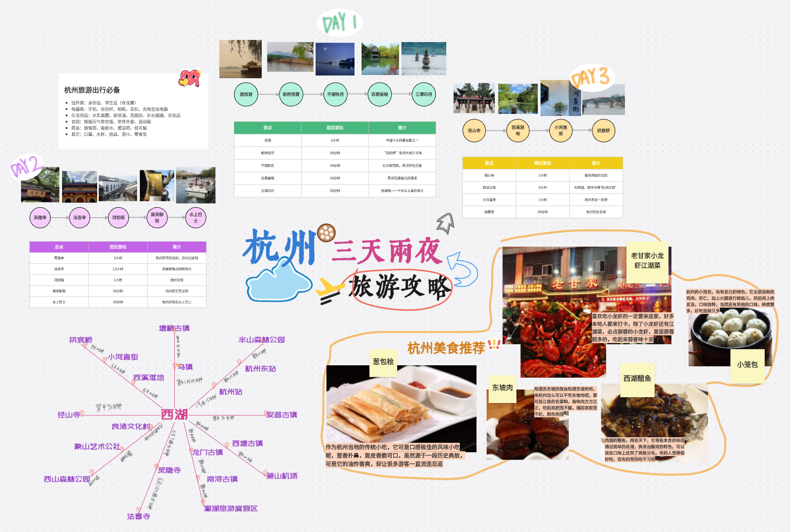Select the green 断桥残雪 circle node
Screen dimensions: 790x532
(291, 94)
